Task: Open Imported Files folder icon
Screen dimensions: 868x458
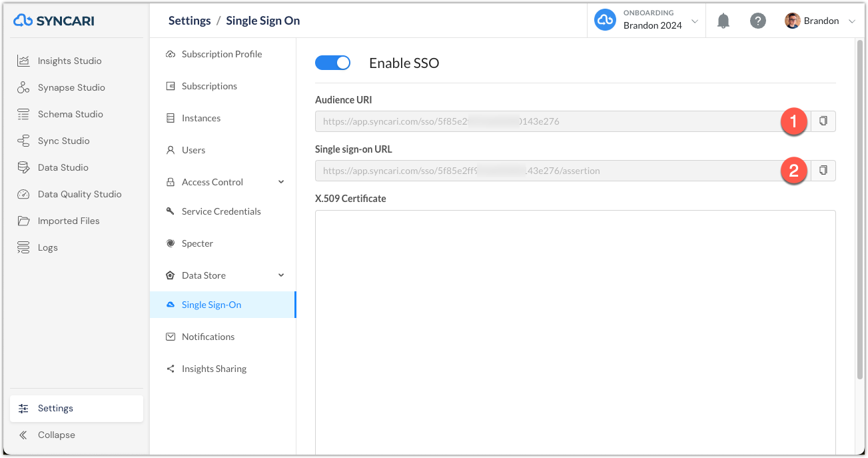Action: click(23, 221)
